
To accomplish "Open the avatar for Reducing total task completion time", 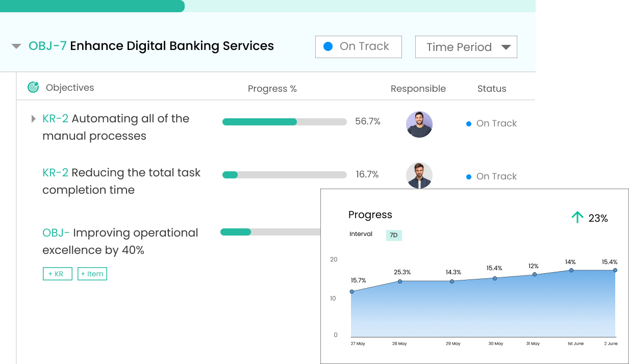I will point(419,175).
